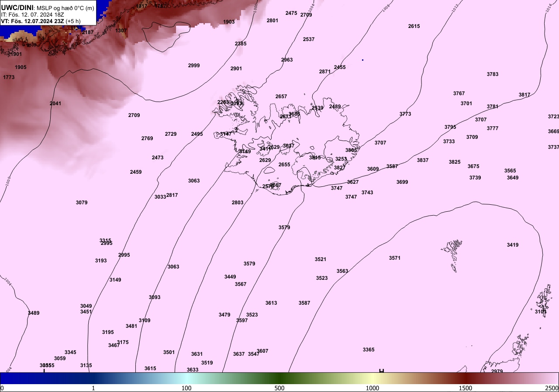Screen dimensions: 559x392
Task: Click the UWC/DINI title in the legend box
Action: (x=17, y=7)
